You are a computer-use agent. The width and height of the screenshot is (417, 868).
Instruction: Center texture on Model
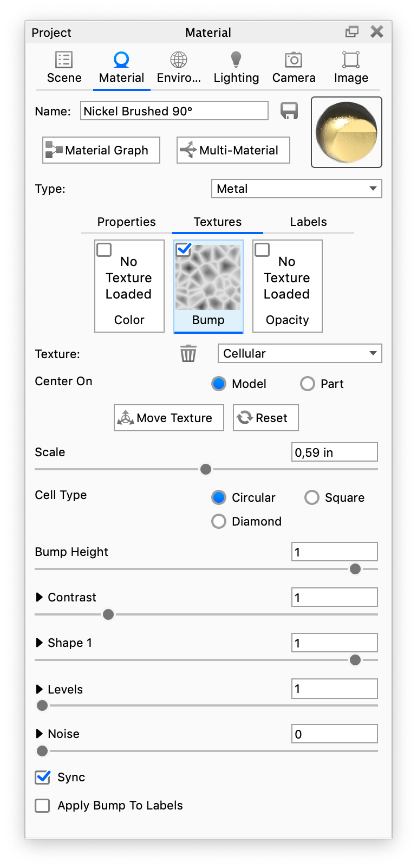(219, 384)
